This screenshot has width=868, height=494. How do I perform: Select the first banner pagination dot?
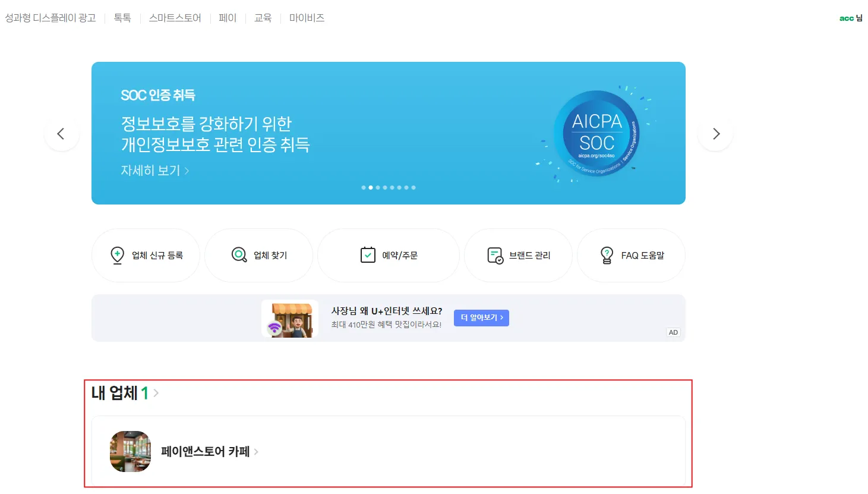point(364,188)
